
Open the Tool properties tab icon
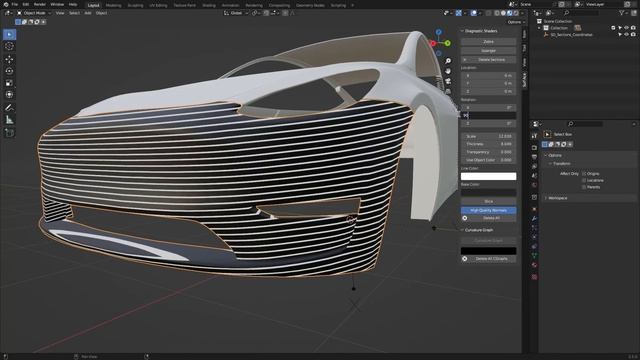pyautogui.click(x=534, y=136)
